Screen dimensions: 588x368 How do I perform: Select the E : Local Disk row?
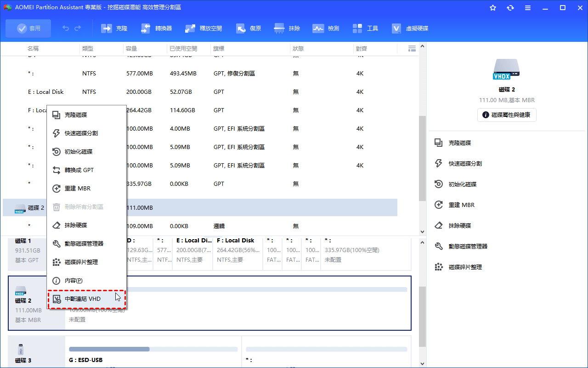tap(200, 92)
